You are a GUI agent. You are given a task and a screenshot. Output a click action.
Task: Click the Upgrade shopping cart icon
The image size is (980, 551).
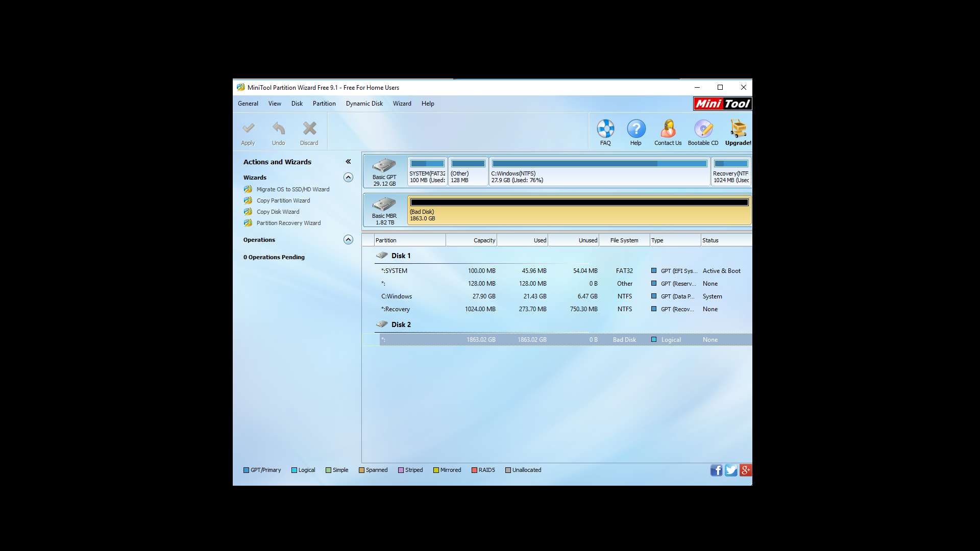[738, 129]
